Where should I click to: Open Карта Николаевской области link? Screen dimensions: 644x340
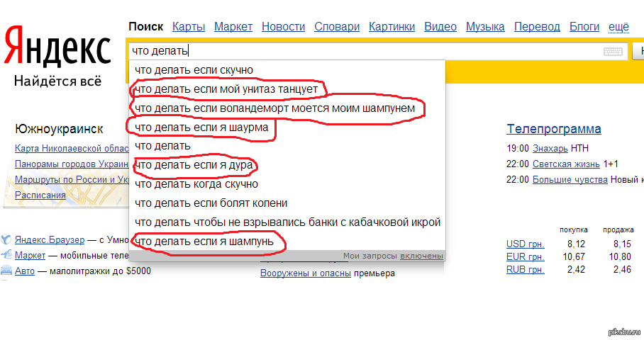[72, 149]
